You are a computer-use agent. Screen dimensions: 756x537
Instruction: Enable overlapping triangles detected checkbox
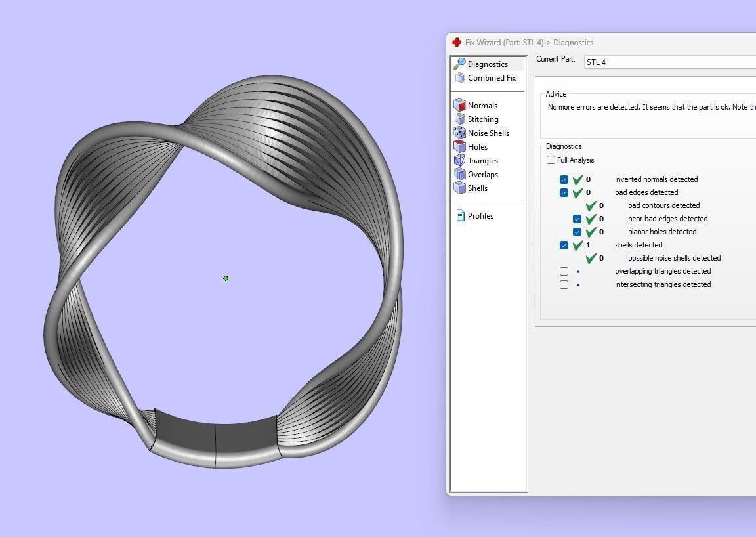pos(564,271)
